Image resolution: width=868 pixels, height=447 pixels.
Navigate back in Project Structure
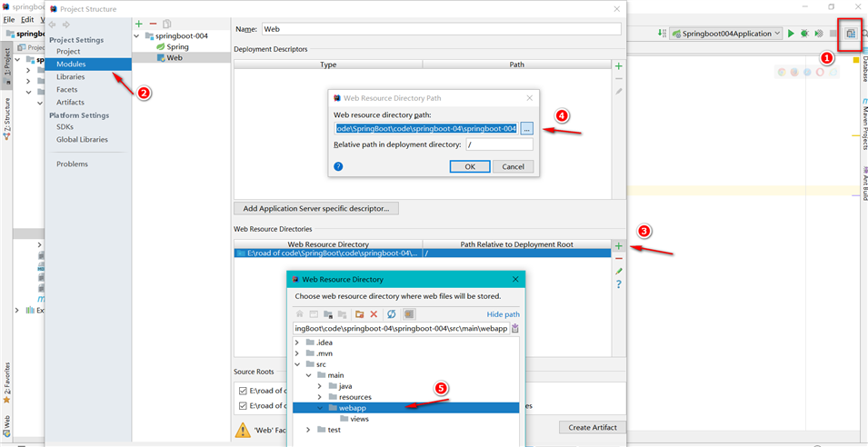point(53,25)
